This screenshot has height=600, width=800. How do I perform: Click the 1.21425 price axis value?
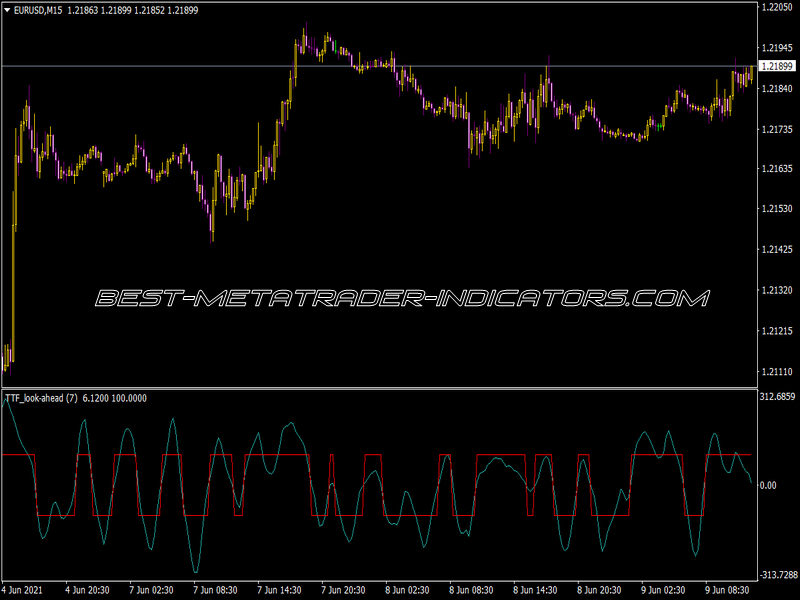click(778, 249)
